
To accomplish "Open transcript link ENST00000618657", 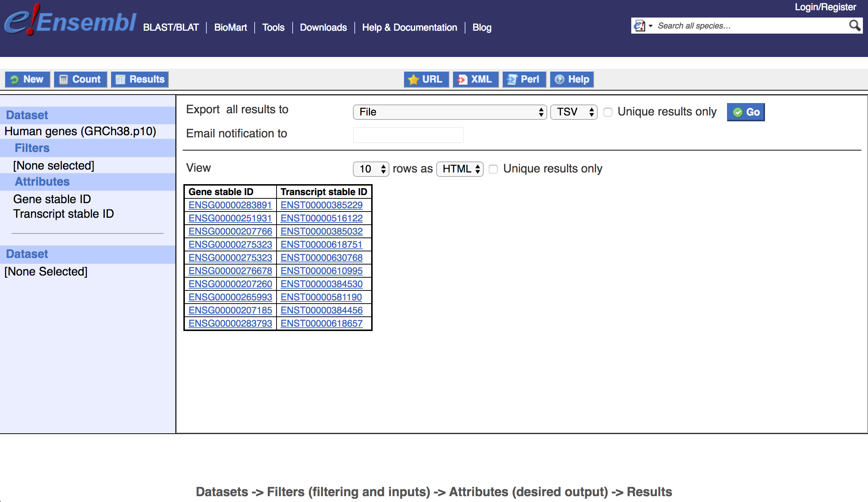I will (x=321, y=323).
